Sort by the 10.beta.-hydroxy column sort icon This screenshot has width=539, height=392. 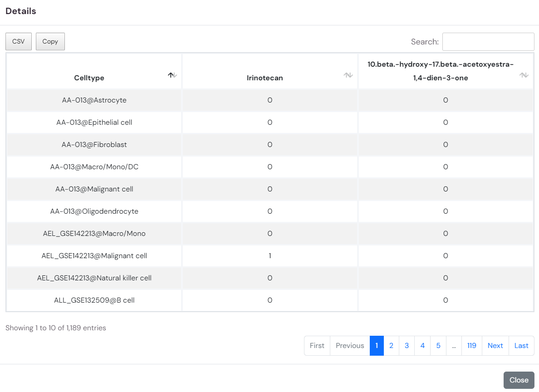tap(524, 75)
